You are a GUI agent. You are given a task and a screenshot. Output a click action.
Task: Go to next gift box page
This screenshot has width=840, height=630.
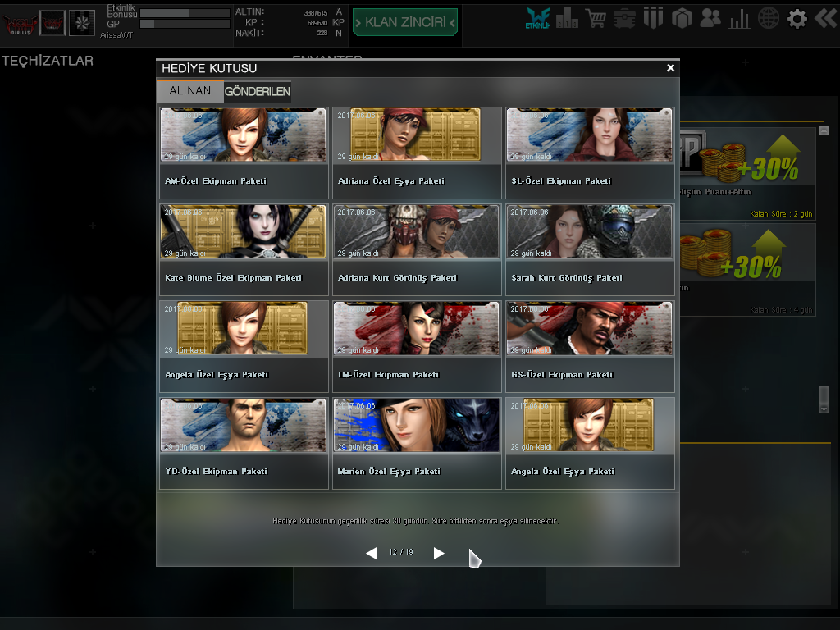[438, 553]
